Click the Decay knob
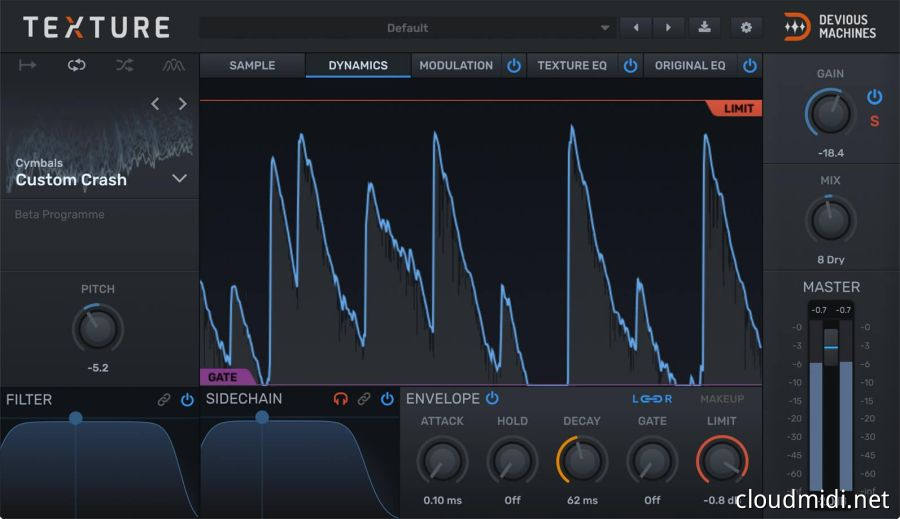 581,461
